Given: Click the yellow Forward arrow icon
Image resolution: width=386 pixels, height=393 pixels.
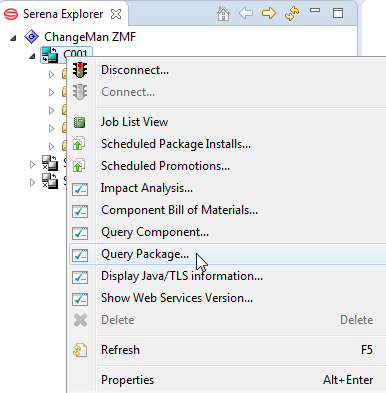Looking at the screenshot, I should coord(269,14).
